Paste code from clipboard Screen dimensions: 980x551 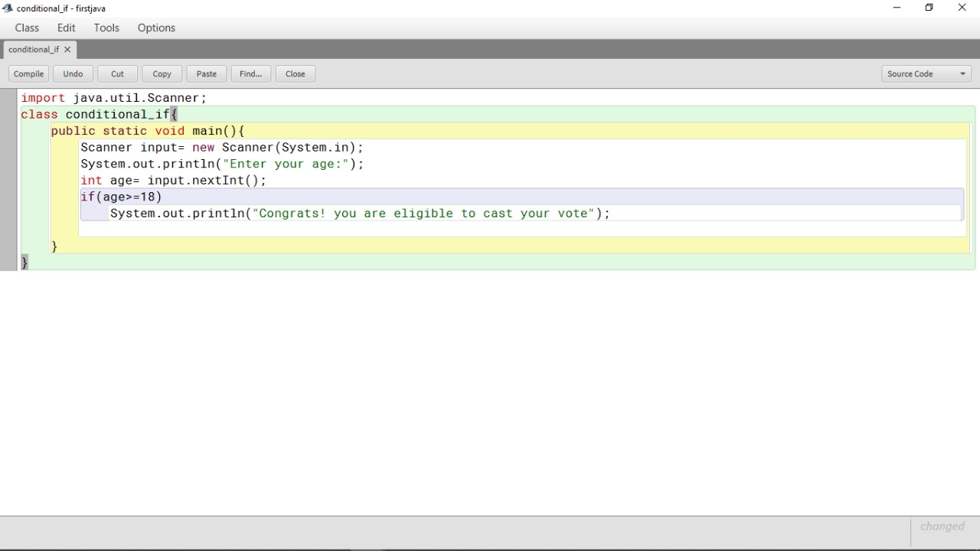coord(206,73)
